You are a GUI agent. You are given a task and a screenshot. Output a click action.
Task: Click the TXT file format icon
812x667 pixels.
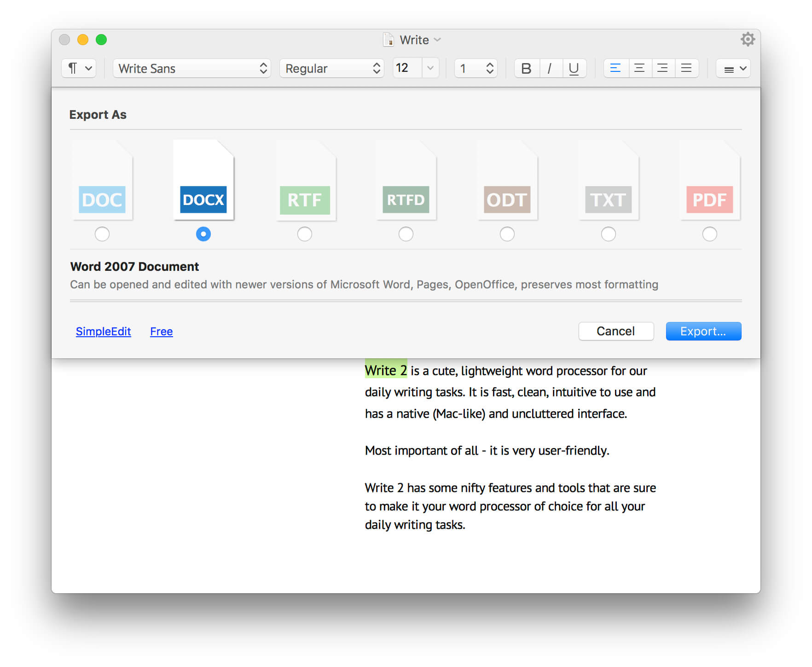click(x=609, y=180)
